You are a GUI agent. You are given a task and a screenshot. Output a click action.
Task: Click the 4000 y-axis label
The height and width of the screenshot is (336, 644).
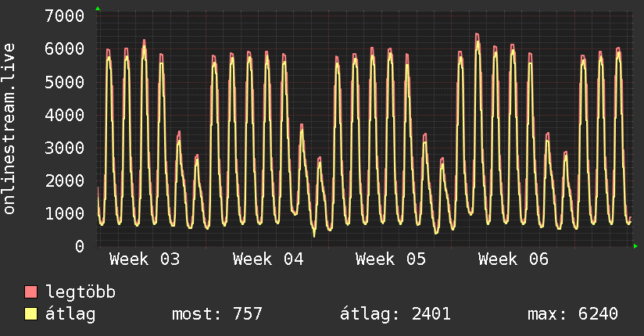click(65, 115)
